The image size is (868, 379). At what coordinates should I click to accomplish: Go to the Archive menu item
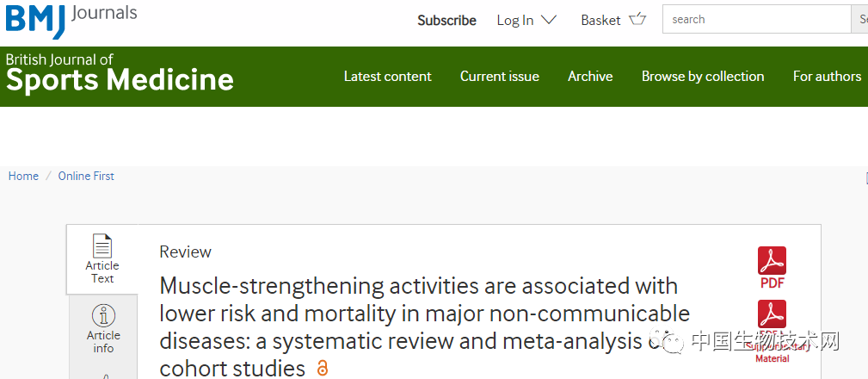coord(590,77)
